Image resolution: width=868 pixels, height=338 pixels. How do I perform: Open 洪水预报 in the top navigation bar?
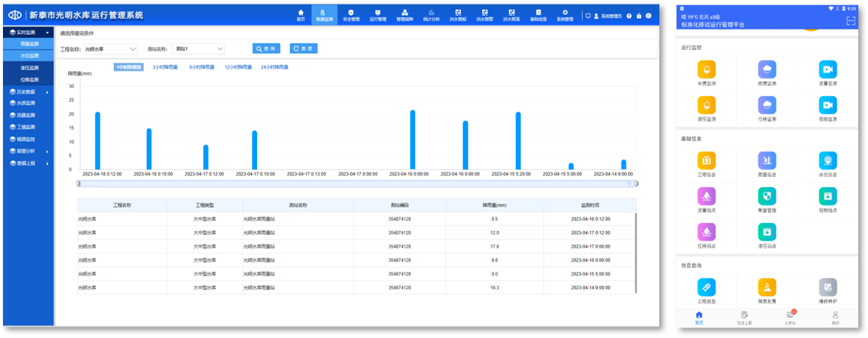(458, 15)
